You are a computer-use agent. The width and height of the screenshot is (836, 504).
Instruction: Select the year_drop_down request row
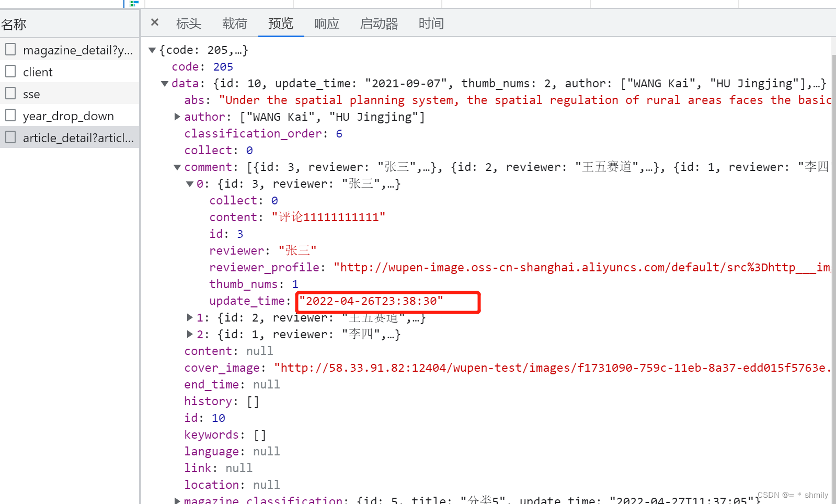70,116
